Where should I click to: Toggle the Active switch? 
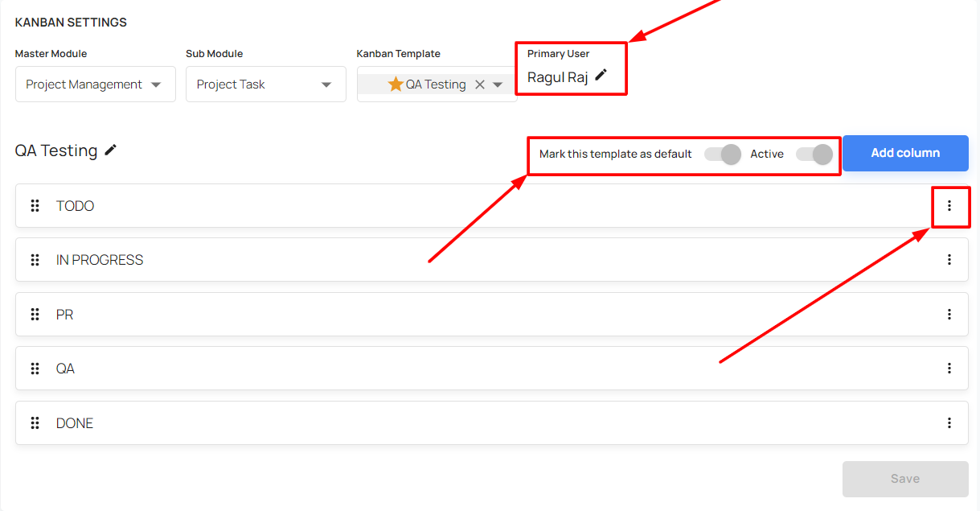[x=814, y=154]
